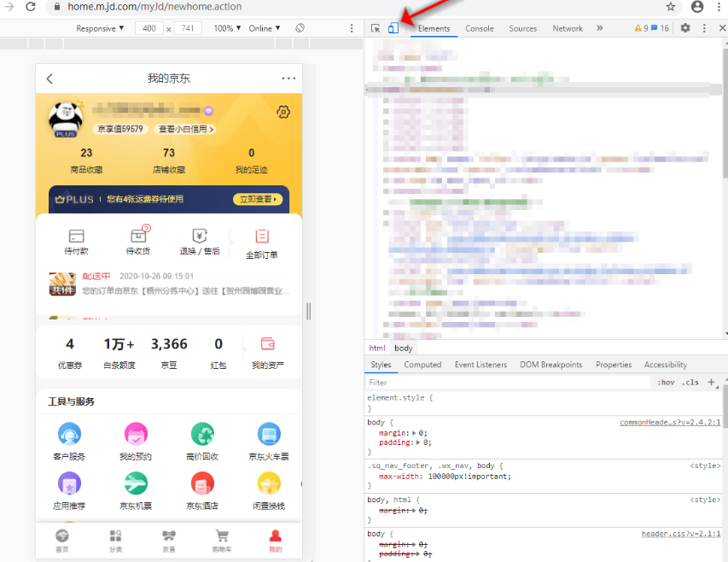Reload the page with the refresh icon
The image size is (728, 562).
pos(31,7)
